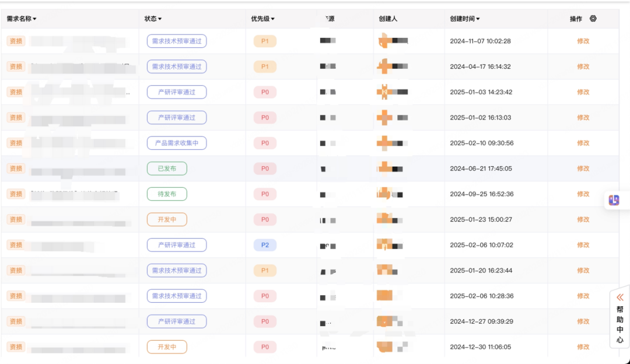Click the P1 badge in the 2024-11-07 row
This screenshot has width=630, height=364.
point(265,41)
